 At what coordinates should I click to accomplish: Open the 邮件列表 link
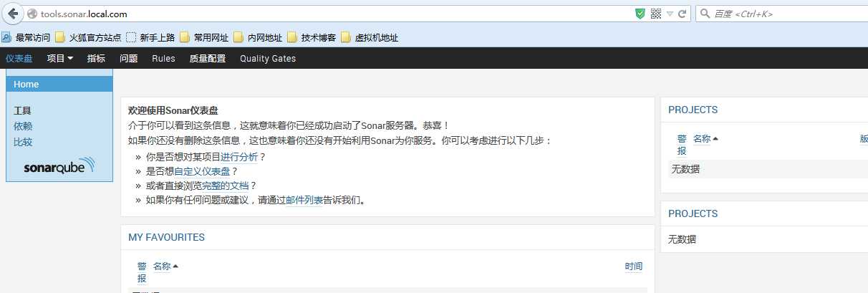click(x=304, y=200)
